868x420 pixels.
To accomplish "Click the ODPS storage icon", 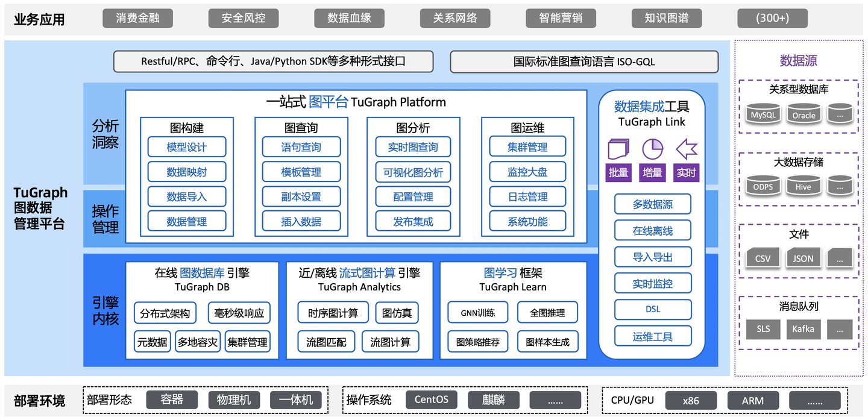I will (763, 186).
